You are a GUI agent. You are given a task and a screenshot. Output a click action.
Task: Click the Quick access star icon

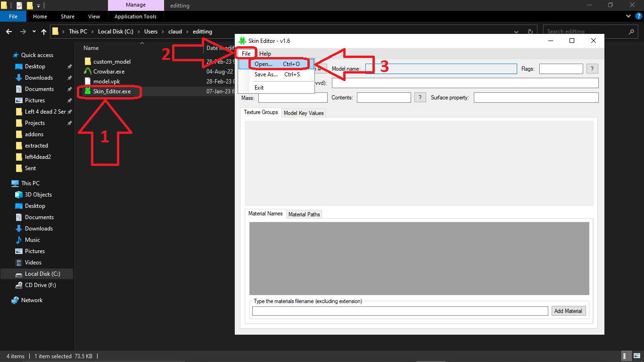coord(16,55)
